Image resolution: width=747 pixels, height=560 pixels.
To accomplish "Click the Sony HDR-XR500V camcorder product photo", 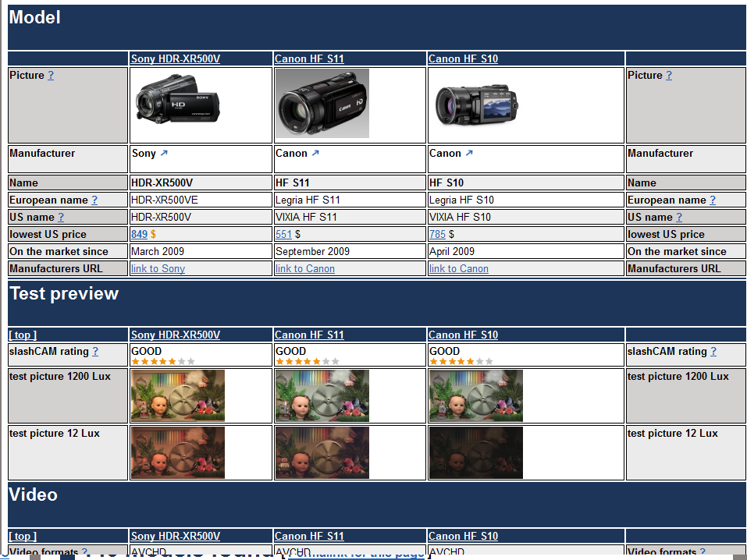I will click(178, 98).
